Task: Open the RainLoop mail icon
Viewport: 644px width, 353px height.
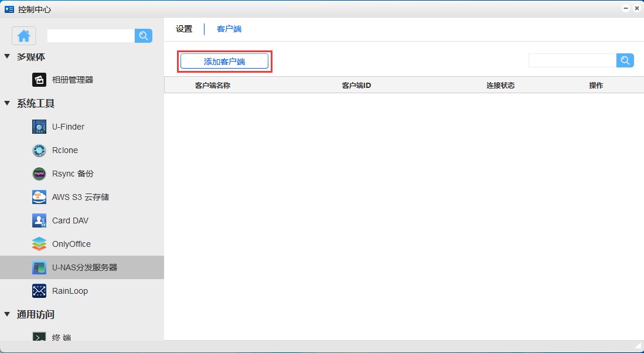Action: coord(39,291)
